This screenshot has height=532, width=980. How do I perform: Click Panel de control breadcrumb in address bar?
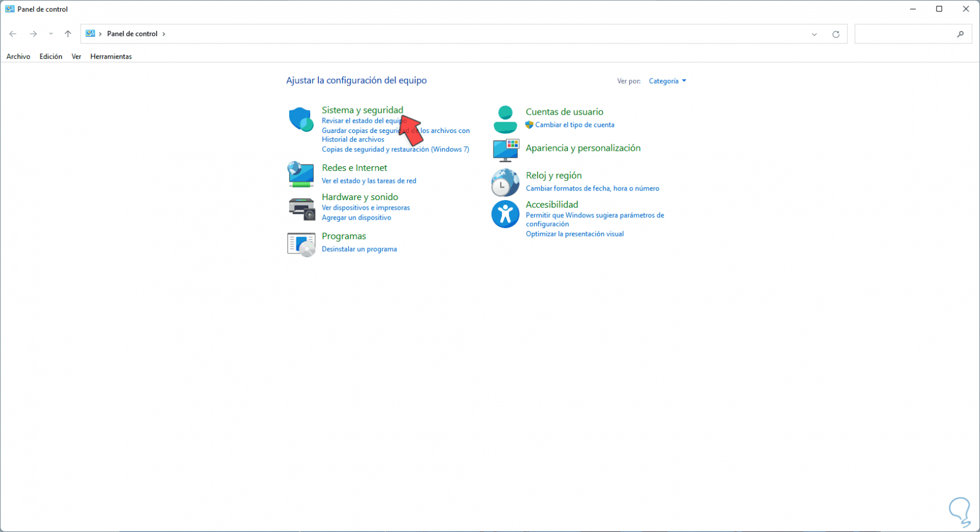pos(132,34)
